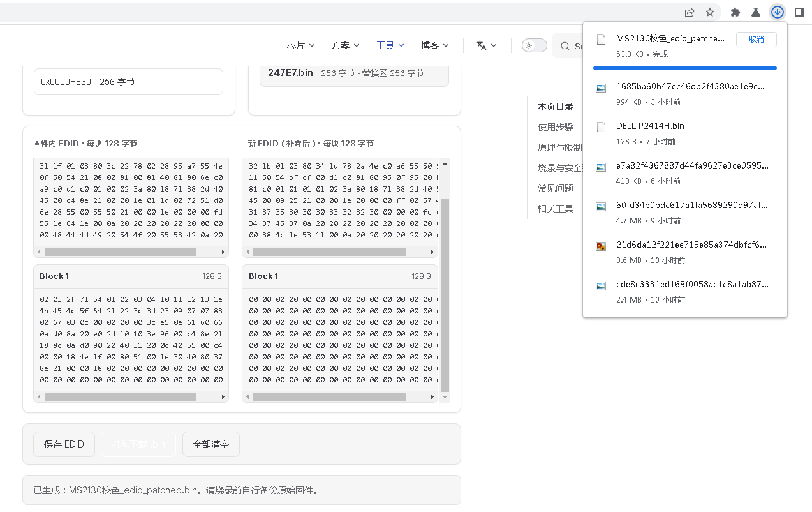Go to 常见问题 in page contents

pos(556,188)
